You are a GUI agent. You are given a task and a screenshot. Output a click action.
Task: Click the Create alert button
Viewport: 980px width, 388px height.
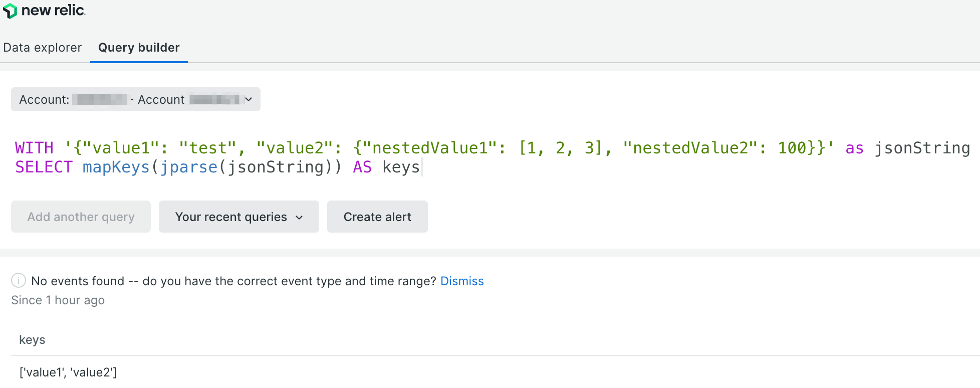click(x=377, y=217)
